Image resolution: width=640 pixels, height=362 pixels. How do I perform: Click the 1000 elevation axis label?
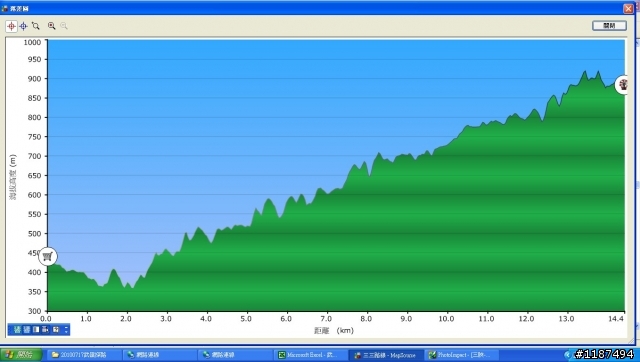(x=32, y=42)
